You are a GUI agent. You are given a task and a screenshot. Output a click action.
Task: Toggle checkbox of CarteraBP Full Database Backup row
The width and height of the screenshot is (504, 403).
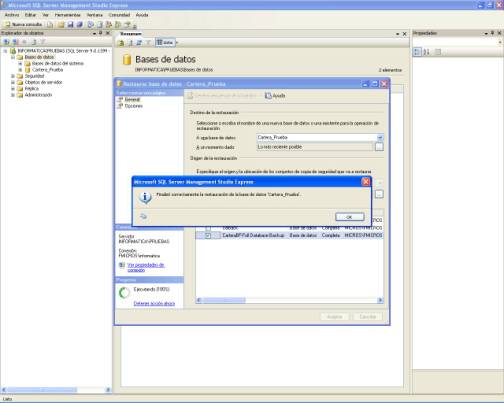pyautogui.click(x=208, y=236)
